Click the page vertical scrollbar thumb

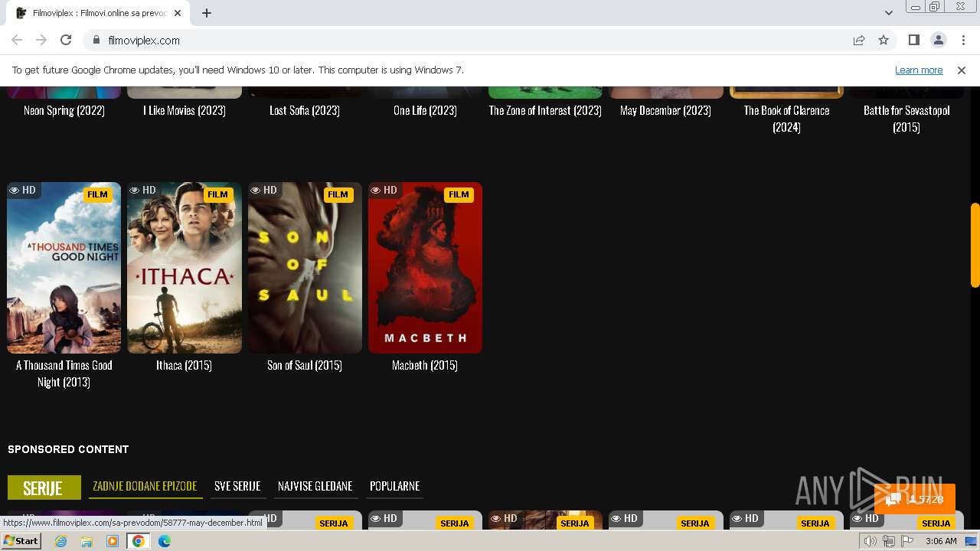tap(975, 245)
